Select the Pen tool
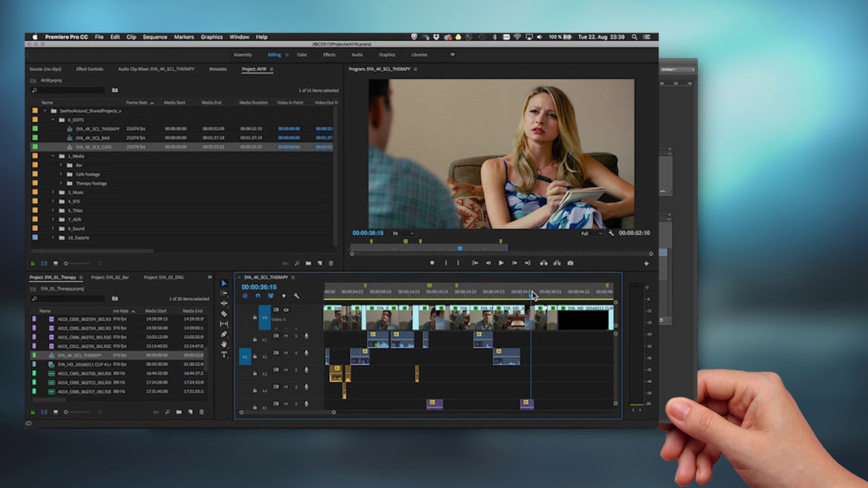This screenshot has height=488, width=868. 224,333
